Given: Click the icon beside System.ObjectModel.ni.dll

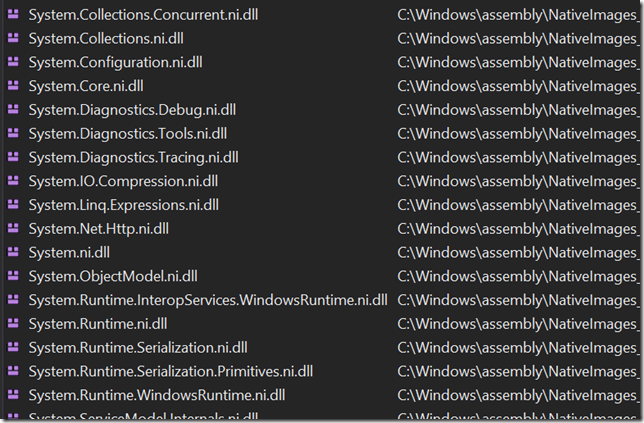Looking at the screenshot, I should pos(13,276).
